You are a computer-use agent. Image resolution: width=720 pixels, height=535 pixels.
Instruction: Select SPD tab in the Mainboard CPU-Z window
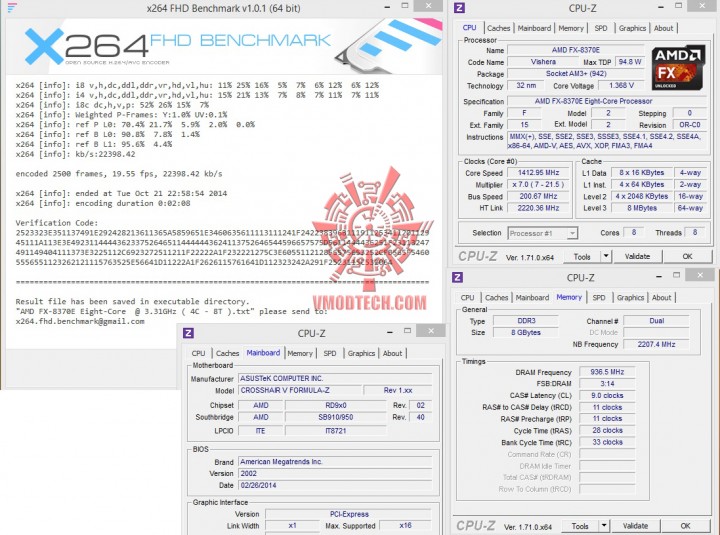click(330, 353)
